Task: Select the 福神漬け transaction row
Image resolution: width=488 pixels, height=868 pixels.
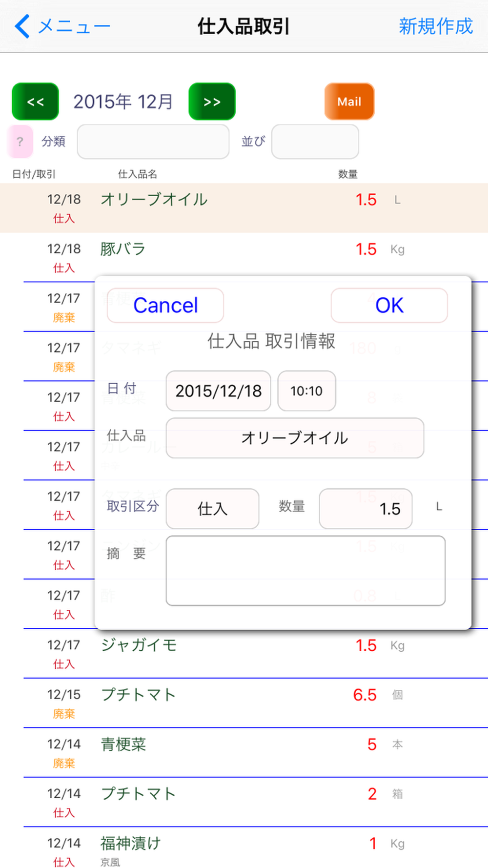Action: pos(244,849)
